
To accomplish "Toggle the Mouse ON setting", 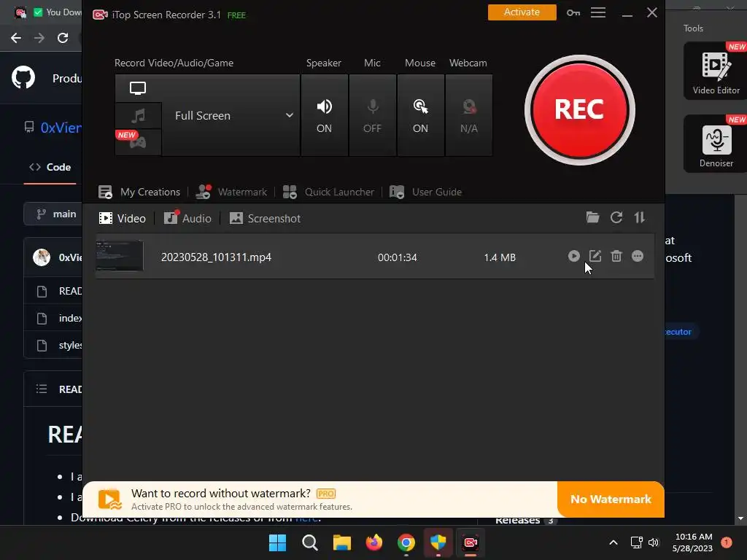I will pyautogui.click(x=420, y=115).
